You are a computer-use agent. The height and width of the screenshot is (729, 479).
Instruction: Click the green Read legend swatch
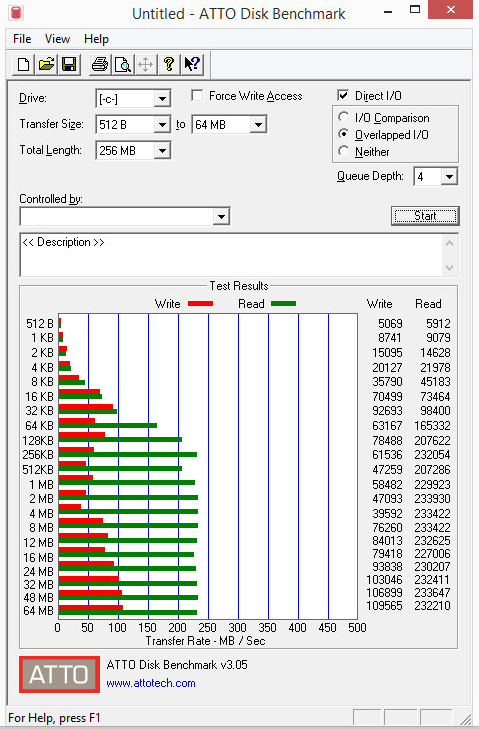tap(283, 304)
